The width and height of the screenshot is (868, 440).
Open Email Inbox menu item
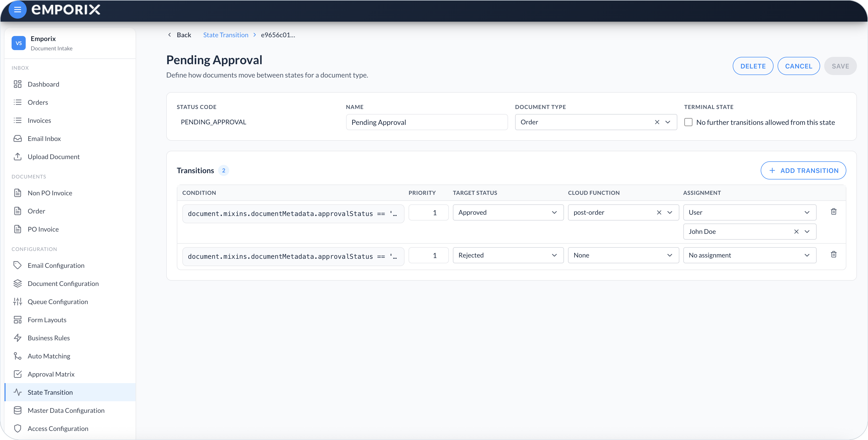70,139
